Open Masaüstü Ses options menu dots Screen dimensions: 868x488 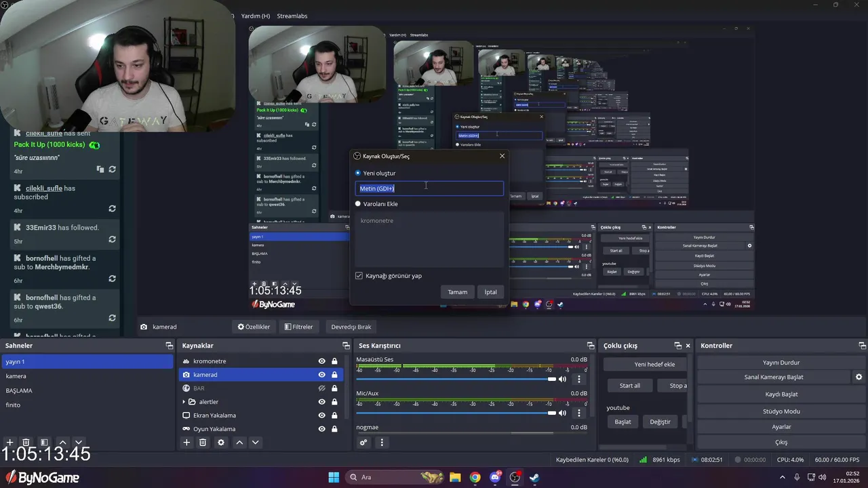[x=578, y=379]
